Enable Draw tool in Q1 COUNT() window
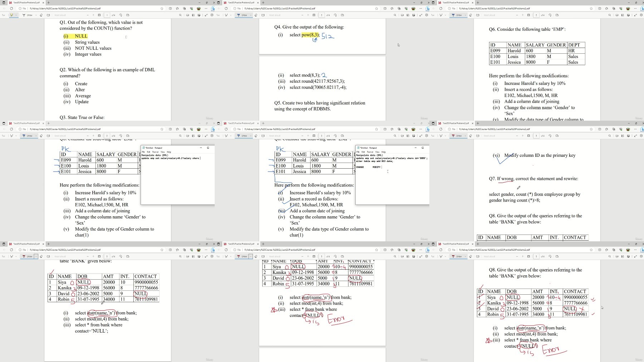This screenshot has width=644, height=362. pos(28,15)
